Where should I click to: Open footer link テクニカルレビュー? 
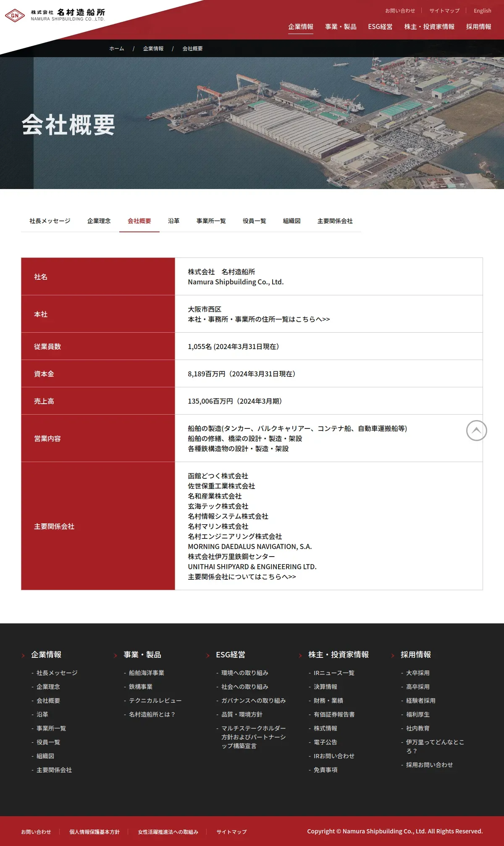[x=155, y=701]
